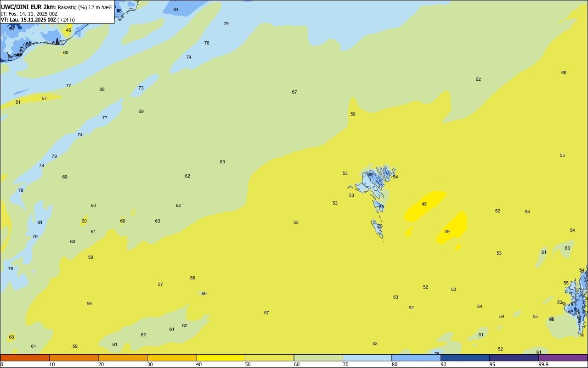Click the legend tick label 0
The image size is (588, 368).
2,364
